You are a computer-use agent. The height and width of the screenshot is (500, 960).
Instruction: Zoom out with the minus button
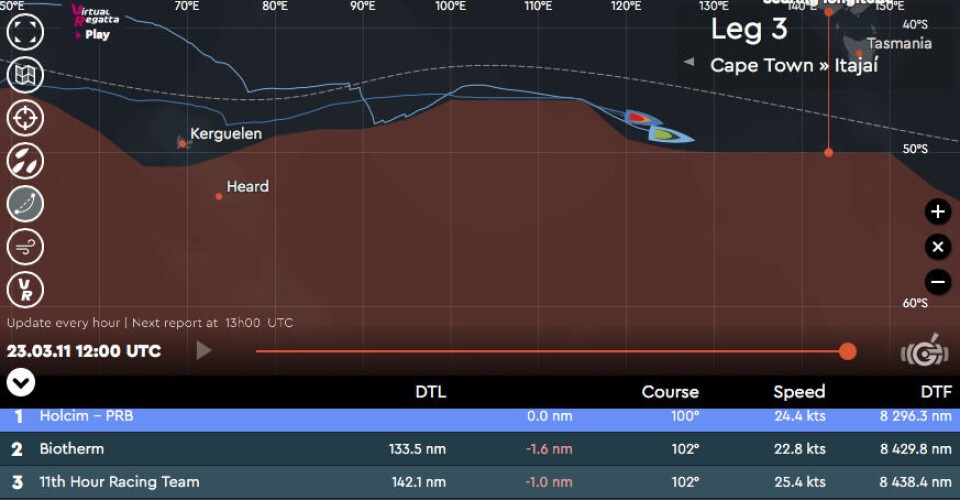point(937,282)
